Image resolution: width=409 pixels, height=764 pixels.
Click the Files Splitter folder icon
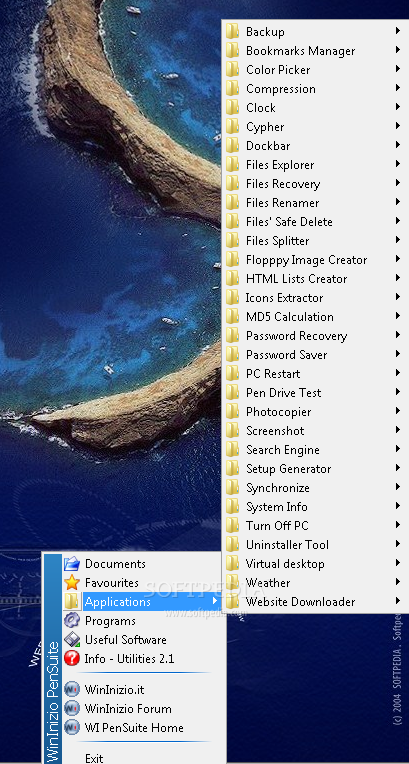click(x=233, y=241)
